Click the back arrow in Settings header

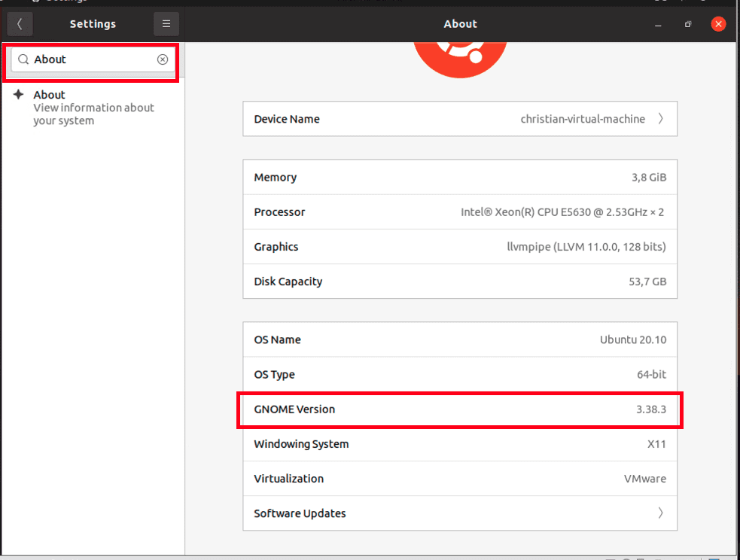coord(20,24)
